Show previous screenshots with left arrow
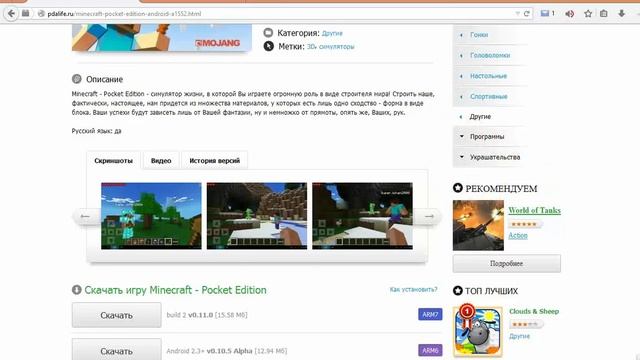Screen dimensions: 640x360 [x=85, y=216]
